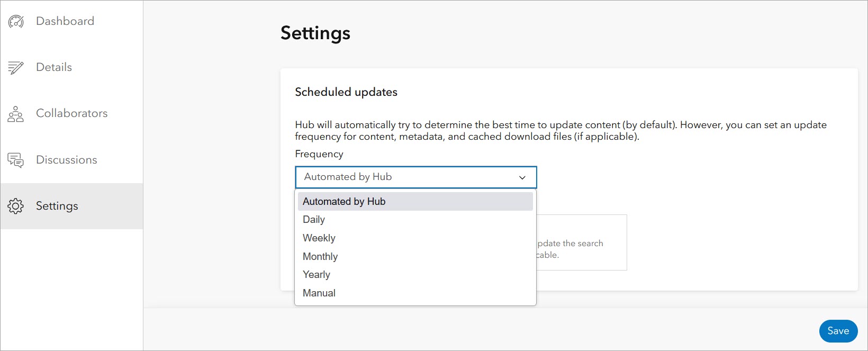
Task: Switch to the Discussions sidebar page
Action: point(67,160)
